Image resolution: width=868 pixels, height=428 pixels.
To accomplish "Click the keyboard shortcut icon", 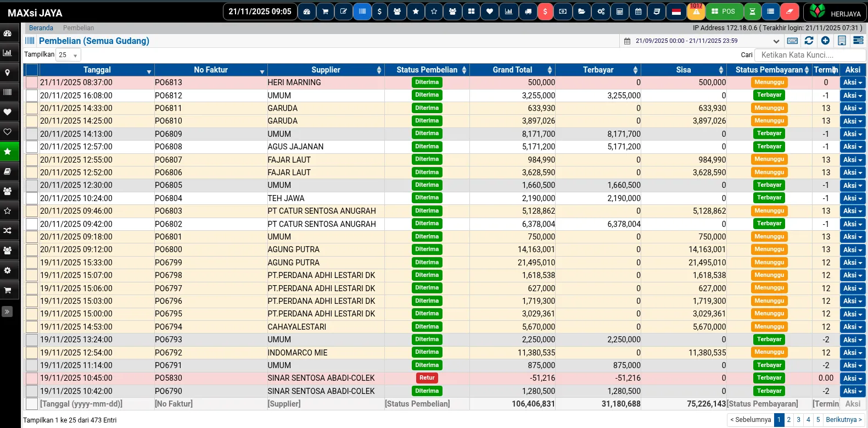I will coord(792,41).
